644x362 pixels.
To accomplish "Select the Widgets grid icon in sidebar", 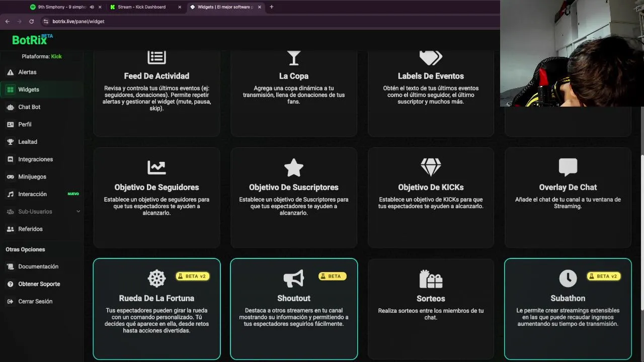I will pos(10,89).
